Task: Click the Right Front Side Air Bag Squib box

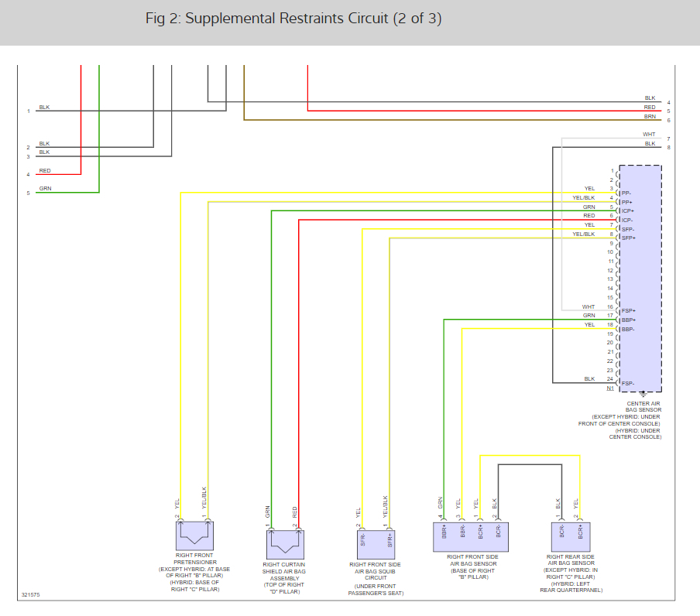Action: point(376,545)
